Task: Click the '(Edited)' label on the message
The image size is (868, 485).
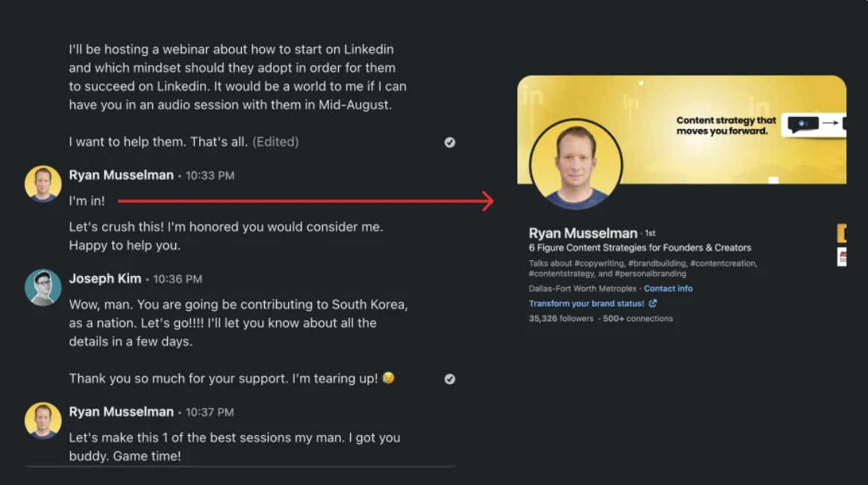Action: tap(275, 142)
